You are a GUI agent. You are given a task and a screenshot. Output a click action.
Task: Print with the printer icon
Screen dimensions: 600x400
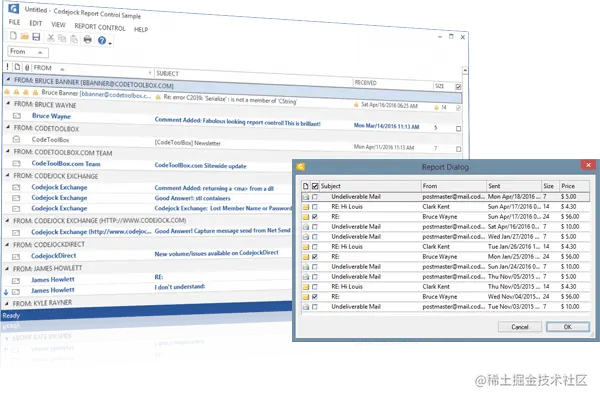pos(88,39)
